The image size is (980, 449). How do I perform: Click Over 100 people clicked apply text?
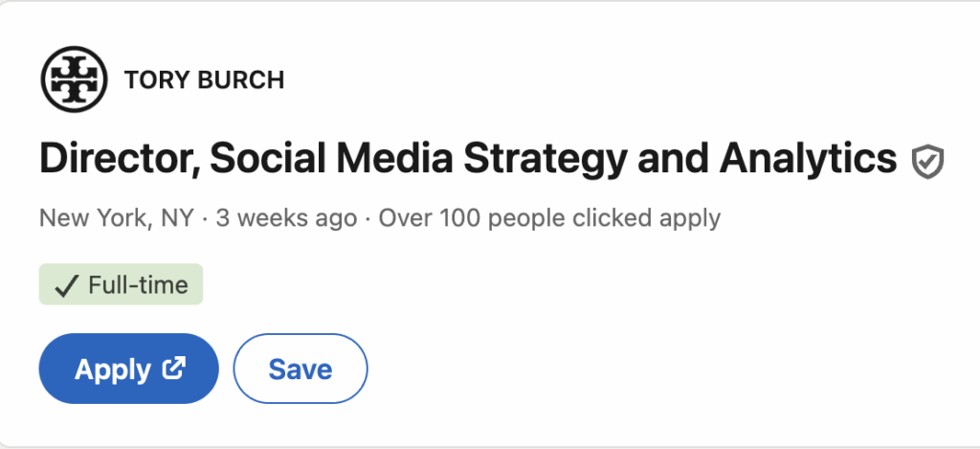549,218
